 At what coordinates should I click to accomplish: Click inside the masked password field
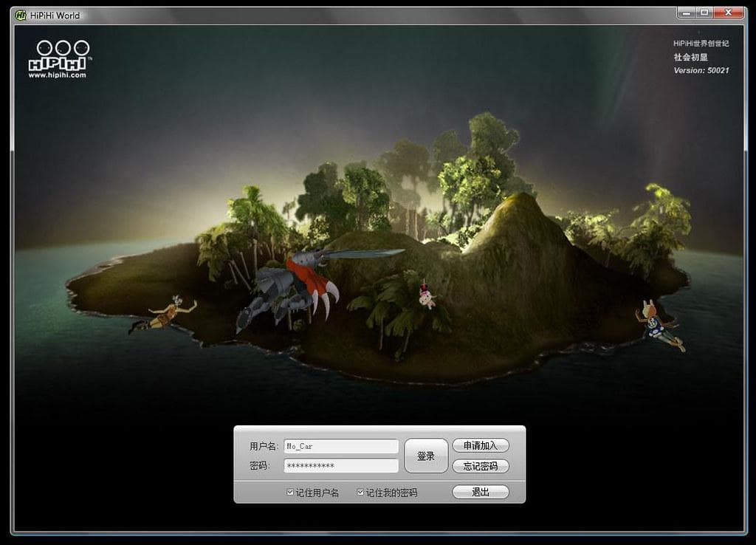(340, 466)
